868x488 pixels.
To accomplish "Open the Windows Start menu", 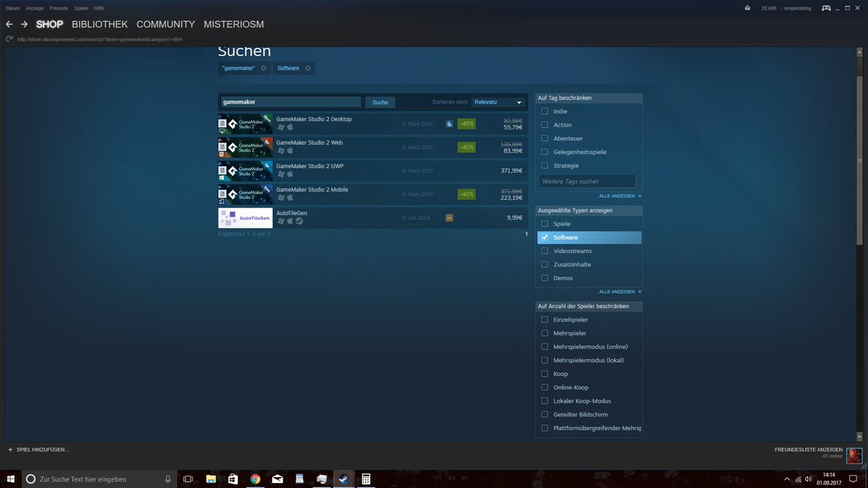I will pos(10,479).
